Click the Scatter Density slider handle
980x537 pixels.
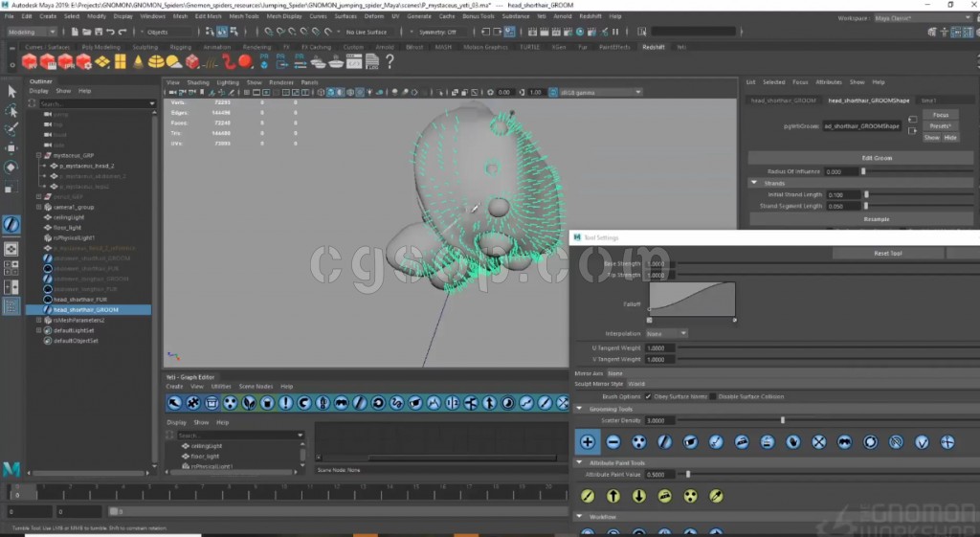tap(783, 420)
